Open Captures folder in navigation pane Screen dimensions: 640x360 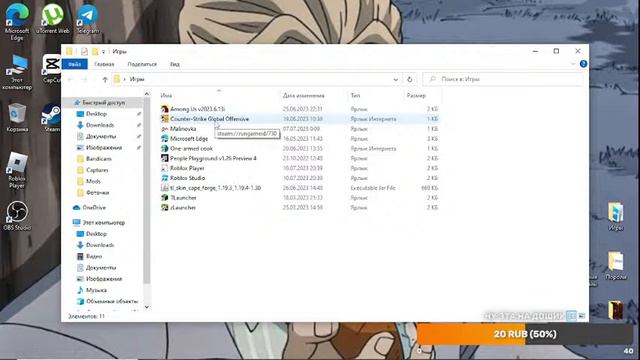coord(97,170)
